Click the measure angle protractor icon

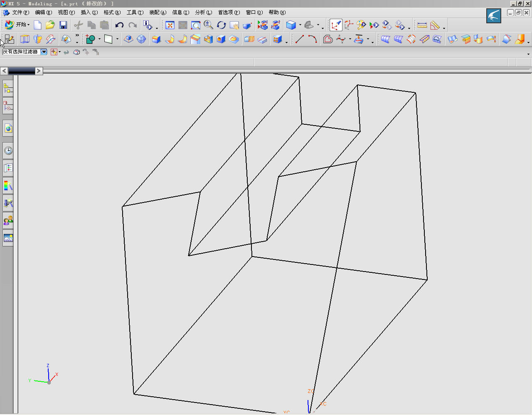[x=435, y=25]
